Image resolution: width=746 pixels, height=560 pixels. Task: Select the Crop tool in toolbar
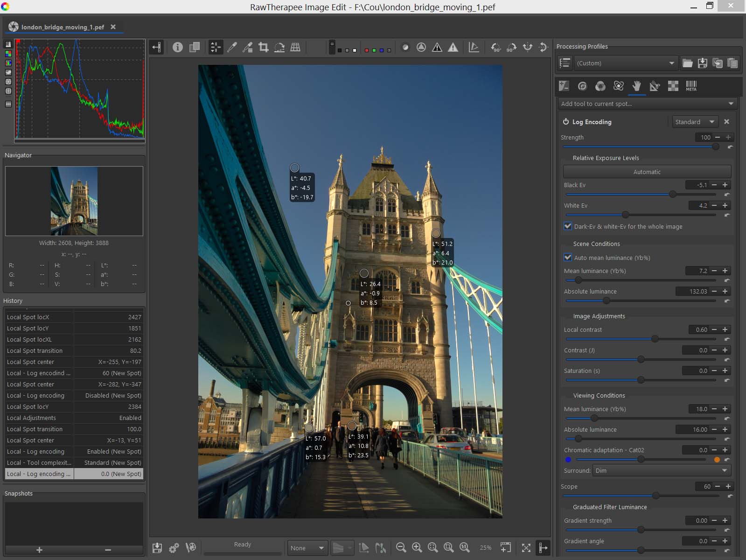coord(264,47)
